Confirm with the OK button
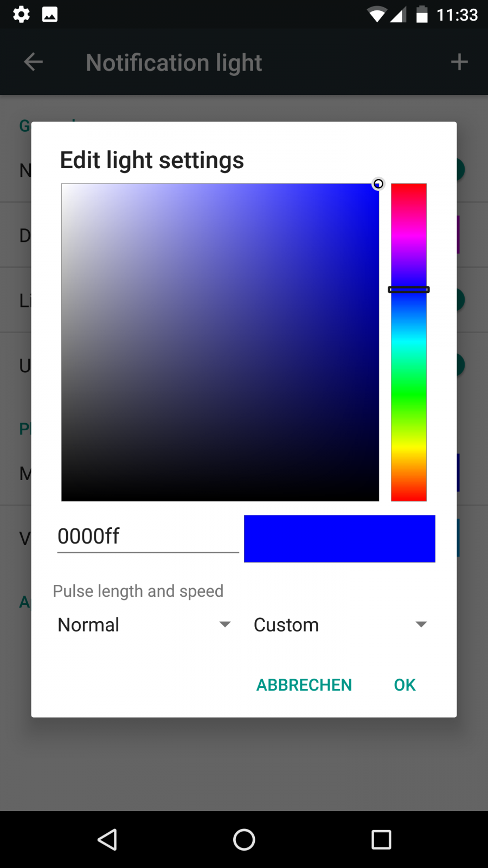Screen dimensions: 488x868 (404, 685)
